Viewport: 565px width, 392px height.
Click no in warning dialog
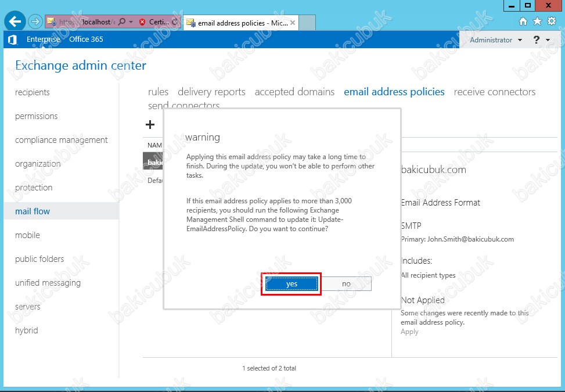point(346,284)
